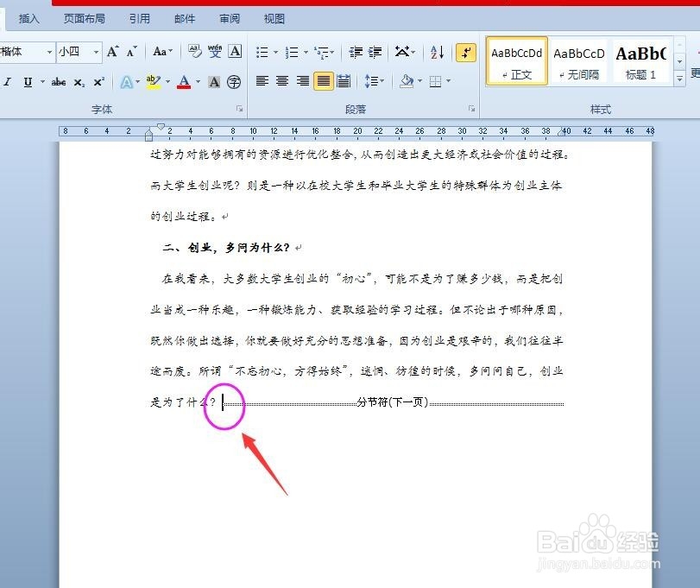Click the right indent marker on ruler
This screenshot has height=588, width=700.
561,132
